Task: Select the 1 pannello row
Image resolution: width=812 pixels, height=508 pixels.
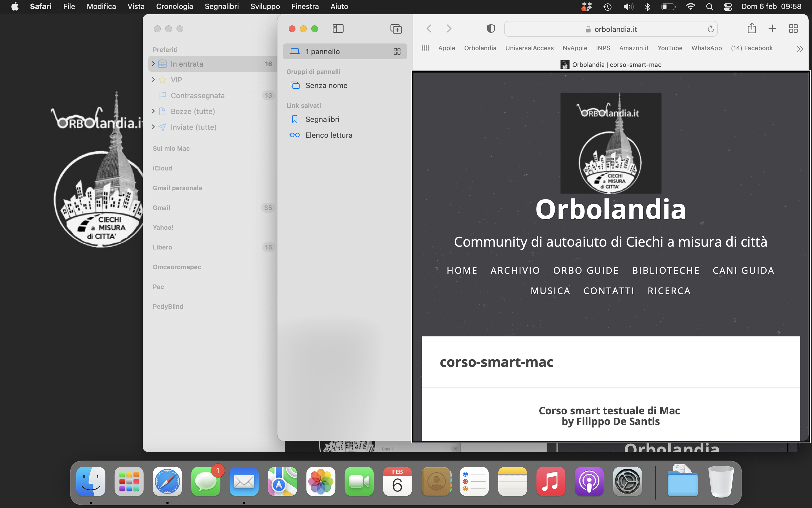Action: point(345,51)
